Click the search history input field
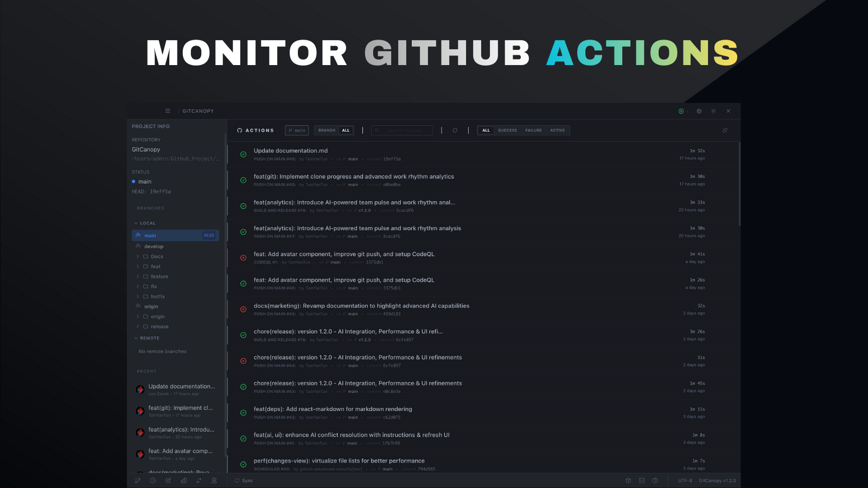This screenshot has height=488, width=868. pyautogui.click(x=402, y=131)
